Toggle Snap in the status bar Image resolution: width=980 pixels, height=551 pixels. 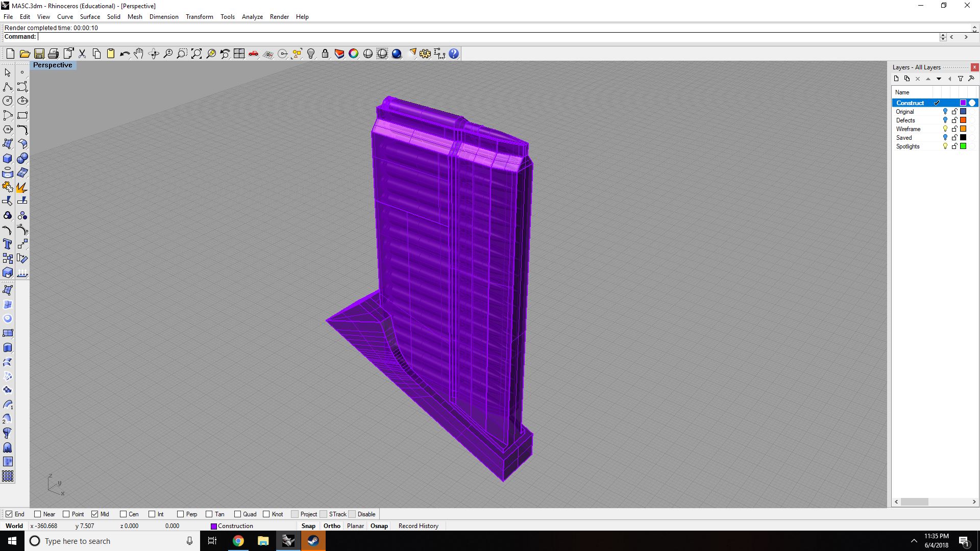pos(308,526)
